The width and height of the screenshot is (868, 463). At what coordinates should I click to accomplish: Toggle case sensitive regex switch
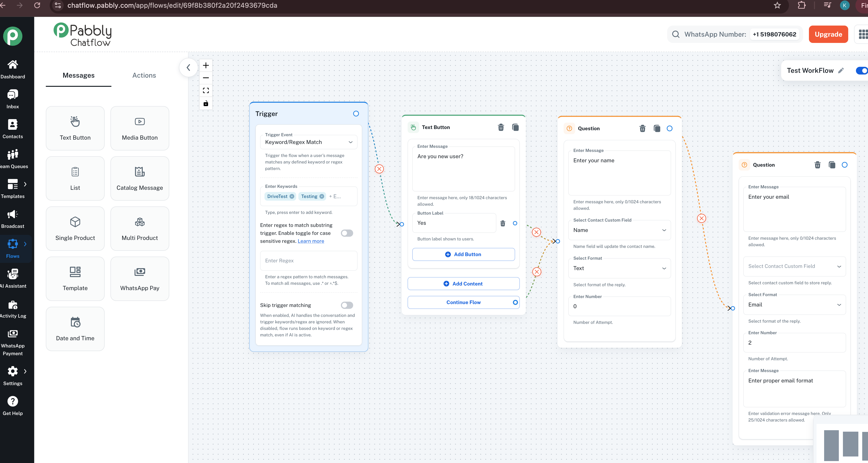347,233
